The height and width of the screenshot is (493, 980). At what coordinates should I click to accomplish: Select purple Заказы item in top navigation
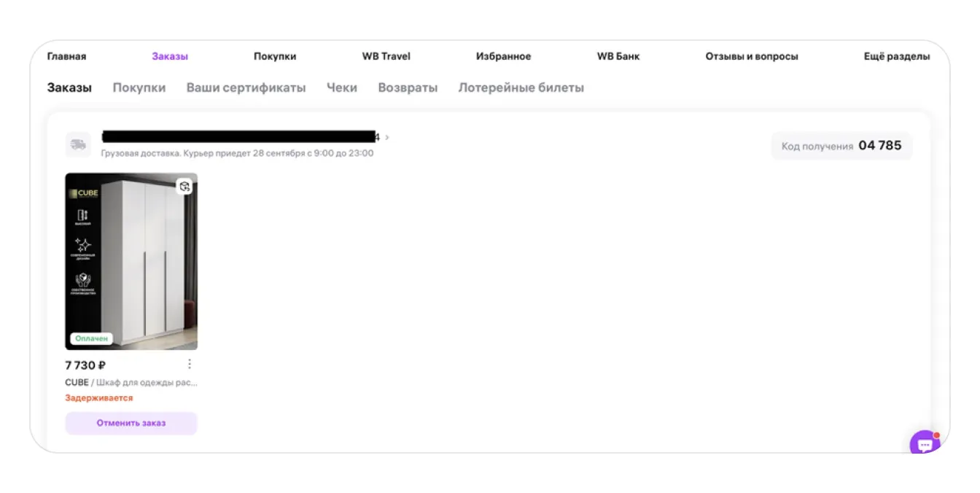170,56
